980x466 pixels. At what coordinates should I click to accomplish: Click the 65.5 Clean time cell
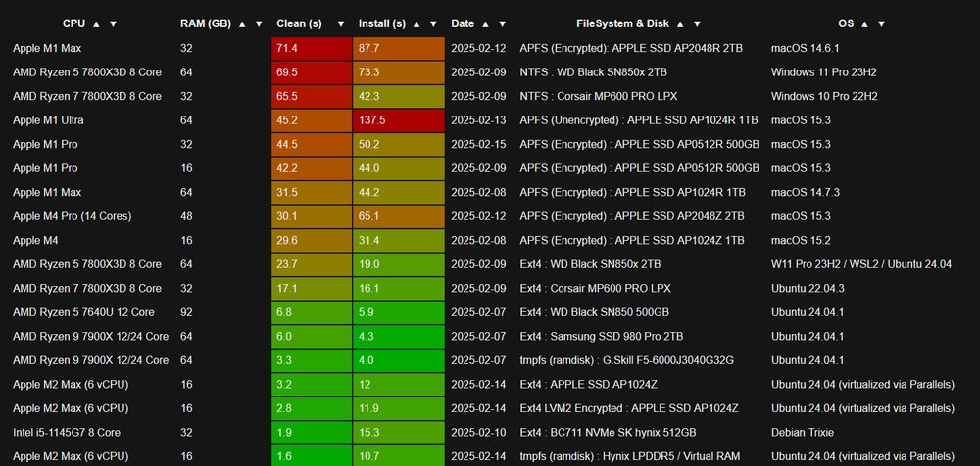312,96
